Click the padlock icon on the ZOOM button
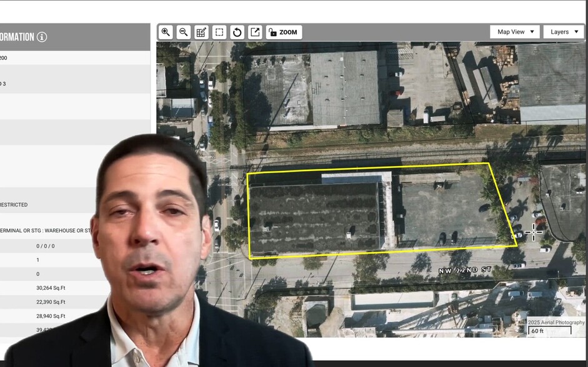588x367 pixels. [x=273, y=32]
